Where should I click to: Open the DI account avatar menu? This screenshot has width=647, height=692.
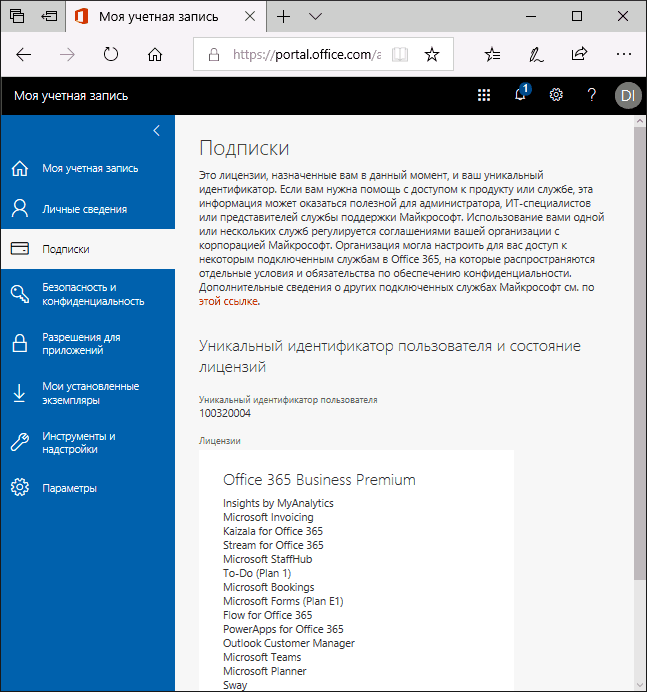point(628,95)
